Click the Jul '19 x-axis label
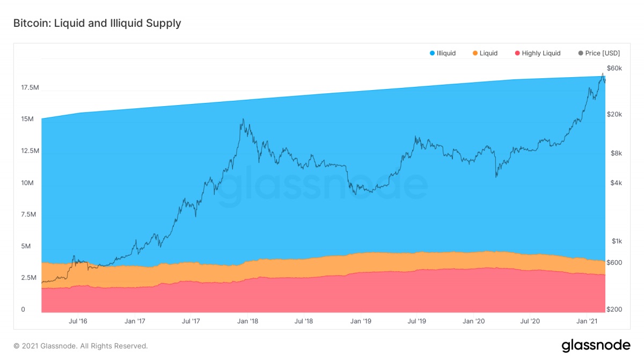Screen dimensions: 644x362 pos(417,321)
